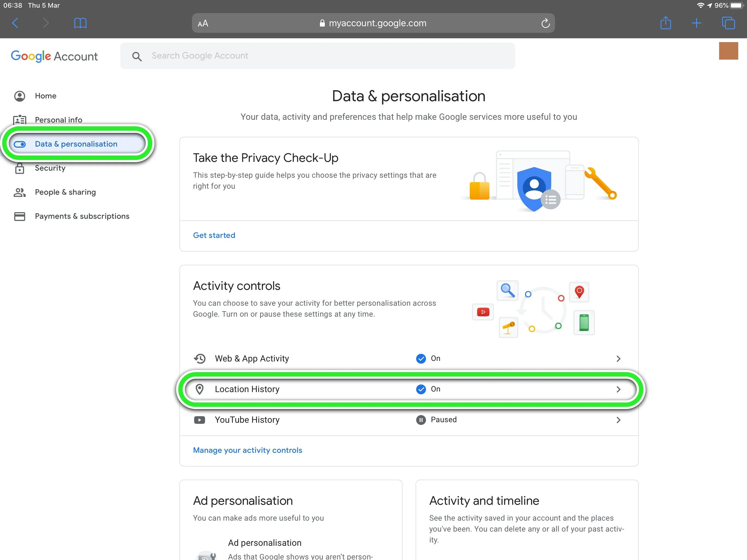The height and width of the screenshot is (560, 747).
Task: Open the Location History row label
Action: point(247,389)
